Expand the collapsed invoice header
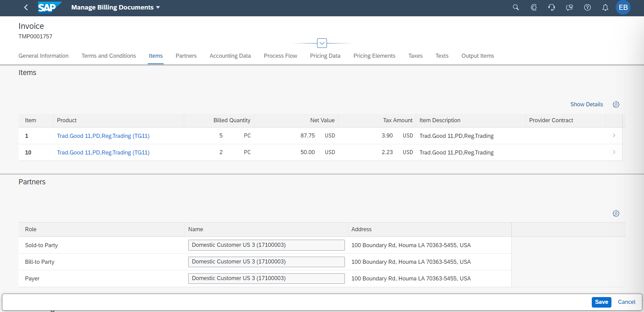 (322, 43)
